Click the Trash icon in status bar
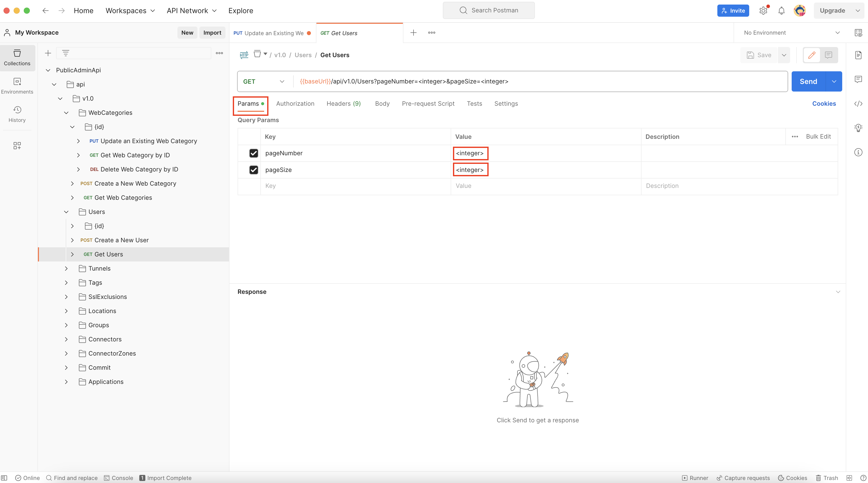 pos(827,478)
